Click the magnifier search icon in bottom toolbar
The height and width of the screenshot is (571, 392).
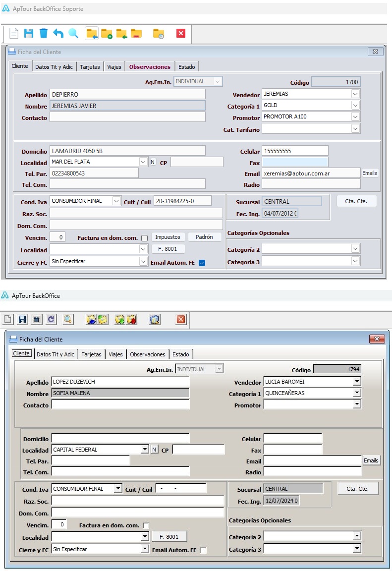point(68,319)
